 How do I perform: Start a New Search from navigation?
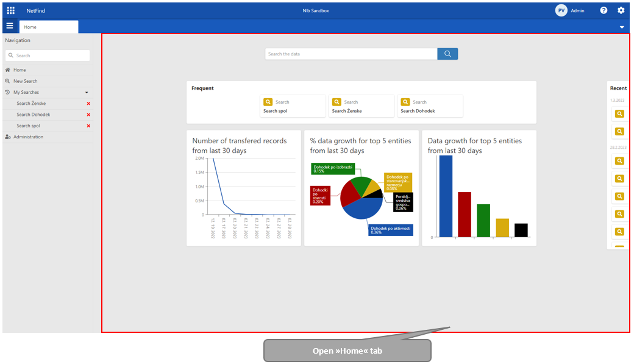pos(25,81)
